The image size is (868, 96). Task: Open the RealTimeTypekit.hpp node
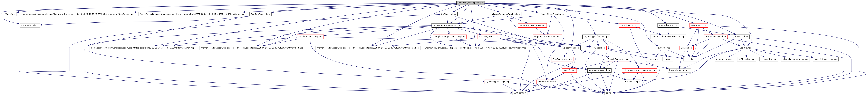[260, 14]
